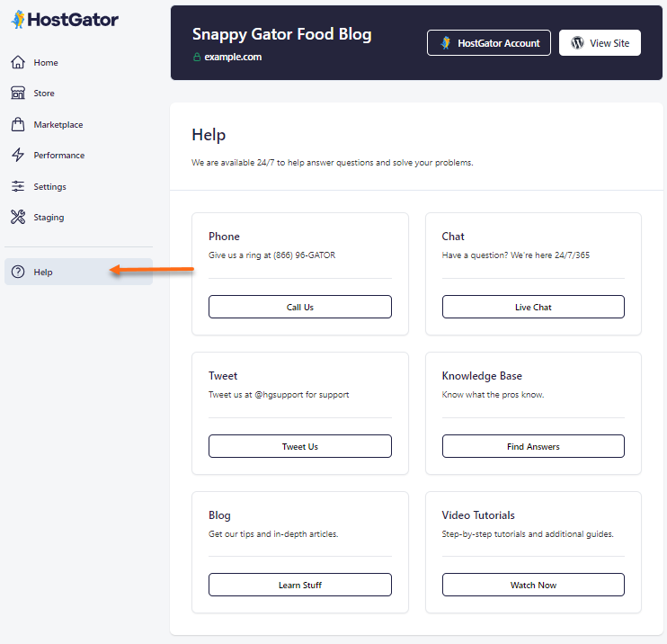Click the gator icon in HostGator Account
This screenshot has height=644, width=667.
coord(446,43)
